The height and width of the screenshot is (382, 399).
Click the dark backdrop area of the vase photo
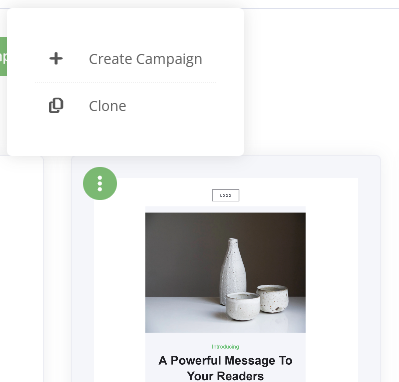(x=180, y=250)
